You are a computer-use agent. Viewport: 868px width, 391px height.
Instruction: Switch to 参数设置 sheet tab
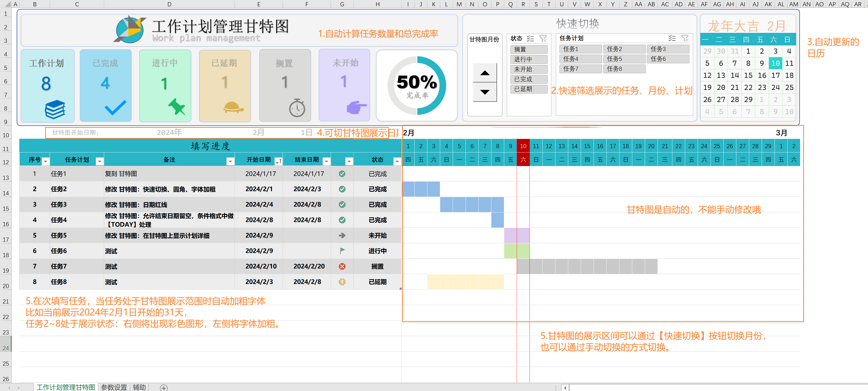click(x=114, y=387)
